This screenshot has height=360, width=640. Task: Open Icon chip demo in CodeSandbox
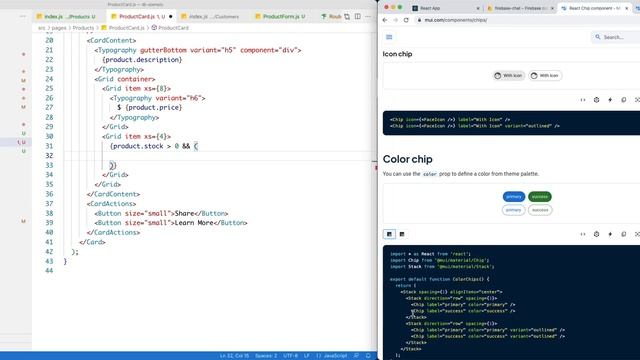tap(596, 100)
